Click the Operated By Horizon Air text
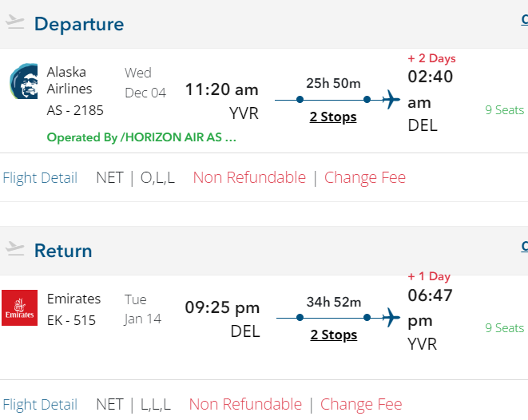This screenshot has width=528, height=420. 141,137
